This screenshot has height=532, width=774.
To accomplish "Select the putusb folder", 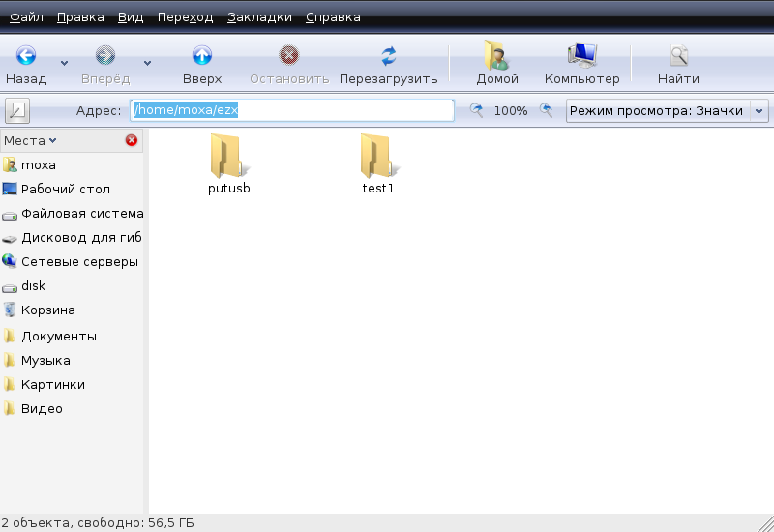I will (229, 163).
